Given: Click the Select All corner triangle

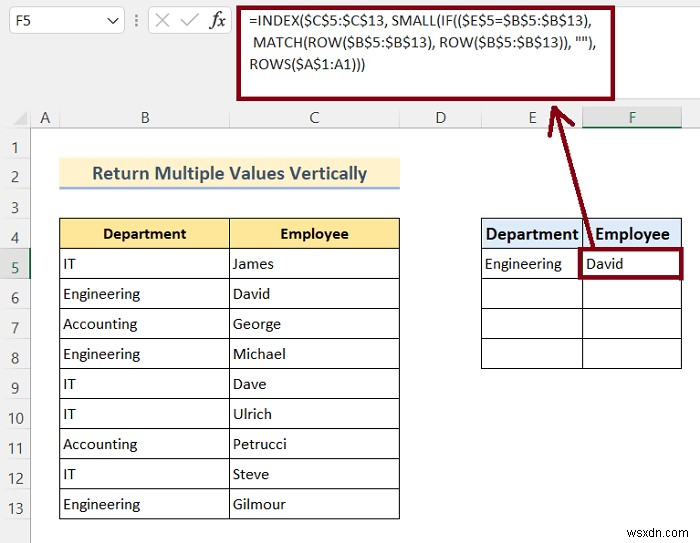Looking at the screenshot, I should tap(21, 118).
